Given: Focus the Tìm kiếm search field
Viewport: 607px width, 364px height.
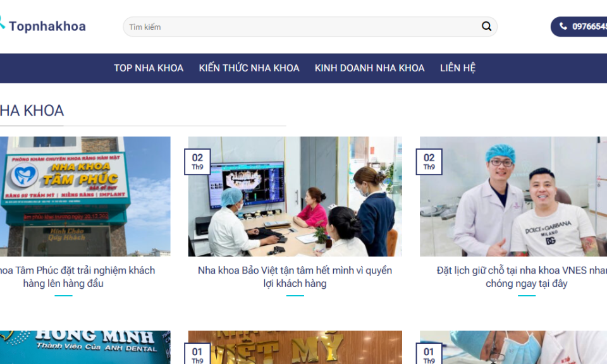Looking at the screenshot, I should coord(310,27).
